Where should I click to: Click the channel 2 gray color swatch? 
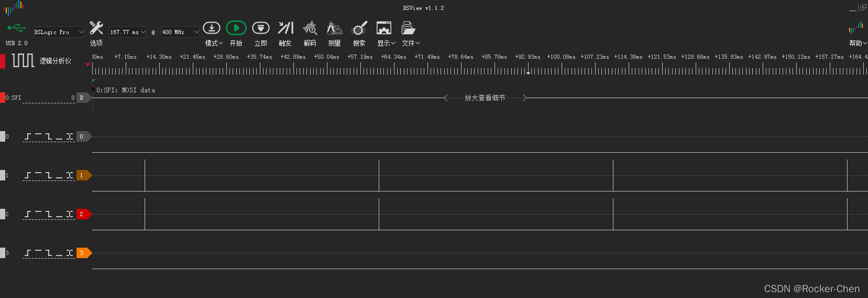click(x=2, y=214)
